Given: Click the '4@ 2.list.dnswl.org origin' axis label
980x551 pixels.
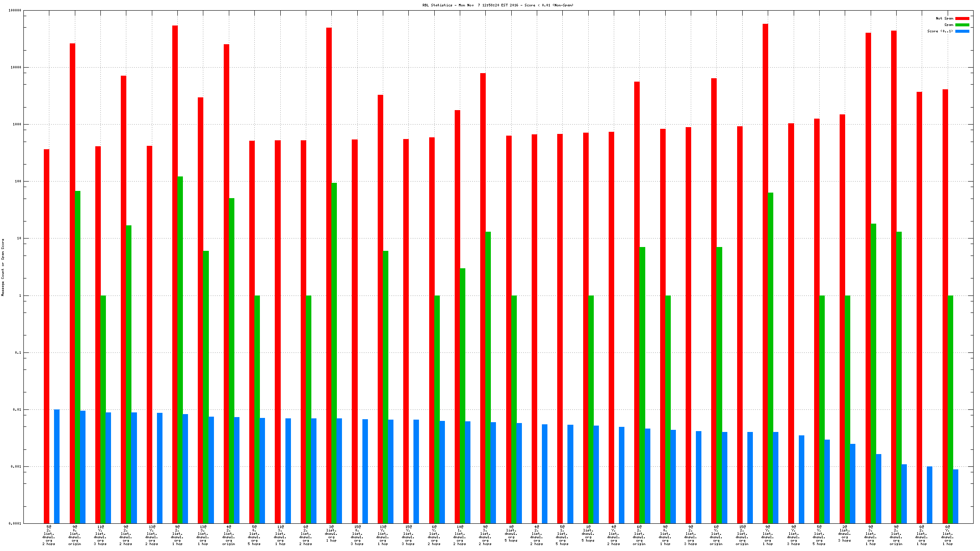Looking at the screenshot, I should point(229,535).
